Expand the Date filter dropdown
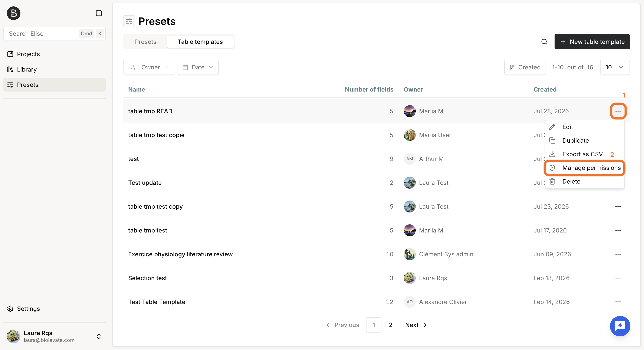The image size is (644, 350). click(x=198, y=67)
